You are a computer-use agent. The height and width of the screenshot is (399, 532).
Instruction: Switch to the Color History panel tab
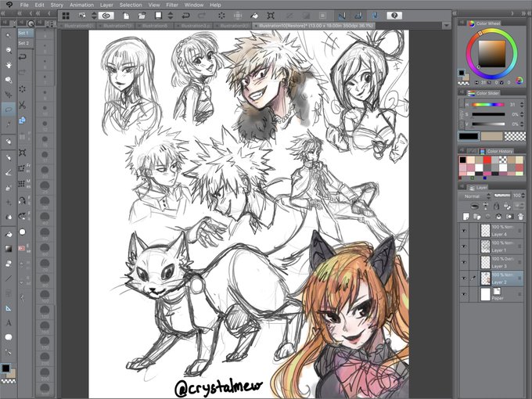click(496, 151)
